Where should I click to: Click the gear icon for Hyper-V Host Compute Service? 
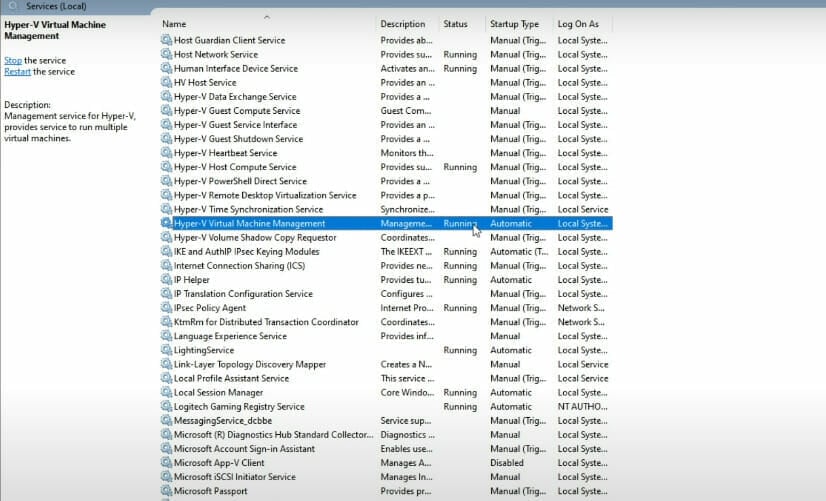pyautogui.click(x=166, y=167)
